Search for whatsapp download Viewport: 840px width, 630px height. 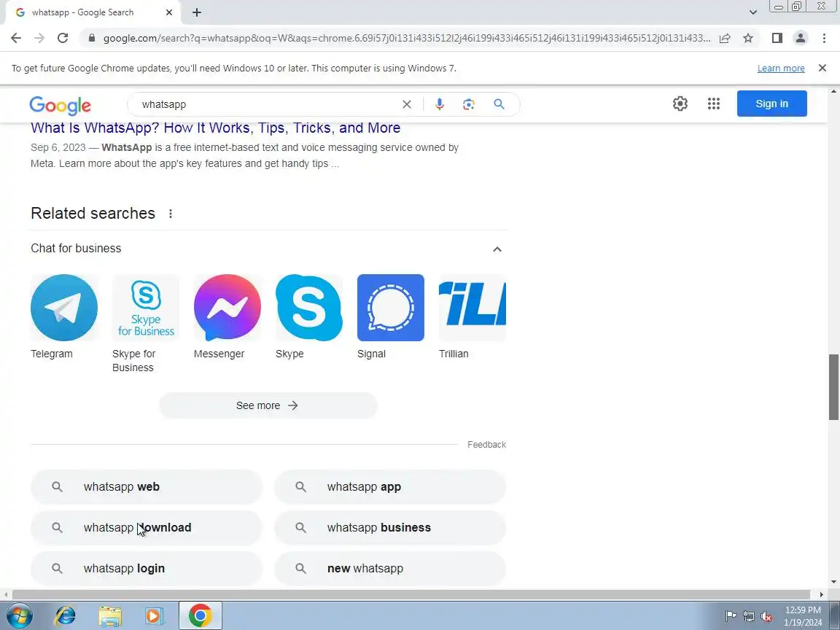(x=147, y=528)
